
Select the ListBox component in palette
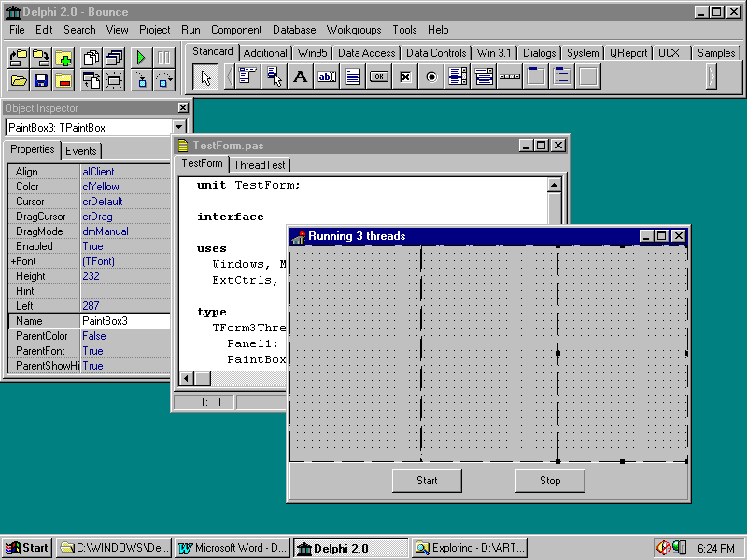[458, 77]
